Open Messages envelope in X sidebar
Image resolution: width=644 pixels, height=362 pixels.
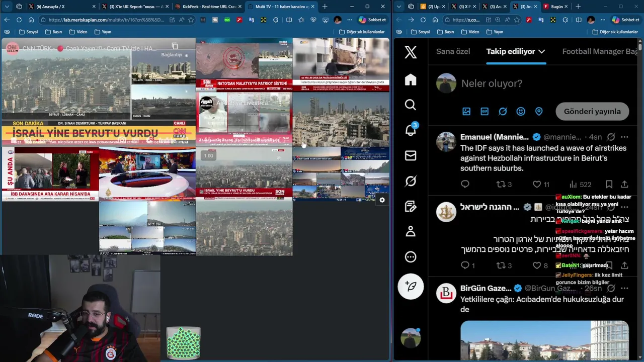coord(411,155)
